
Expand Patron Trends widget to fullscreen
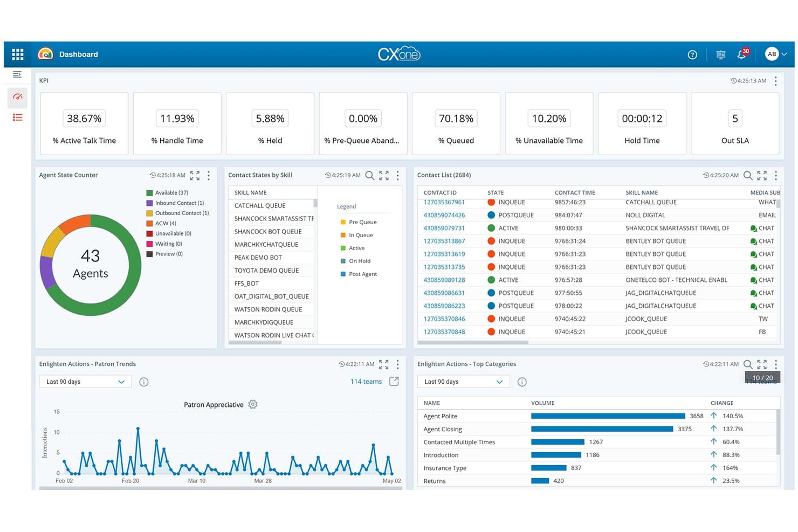click(x=384, y=364)
